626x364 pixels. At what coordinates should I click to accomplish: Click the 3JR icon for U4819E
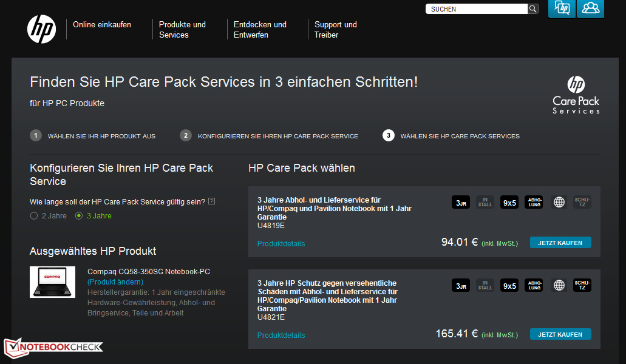461,203
